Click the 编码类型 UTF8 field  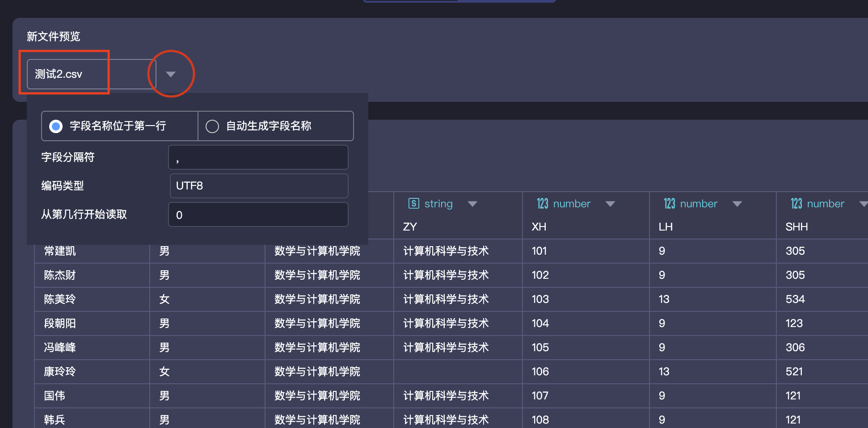(x=259, y=186)
